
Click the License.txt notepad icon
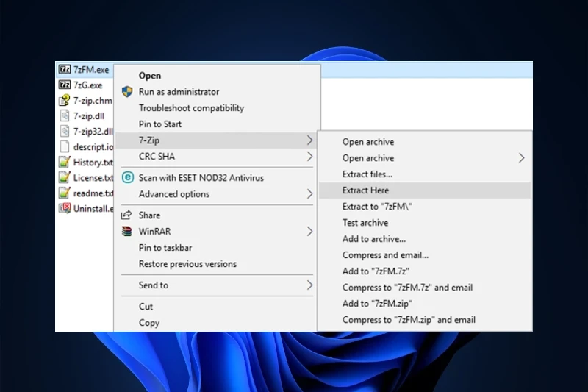click(65, 177)
